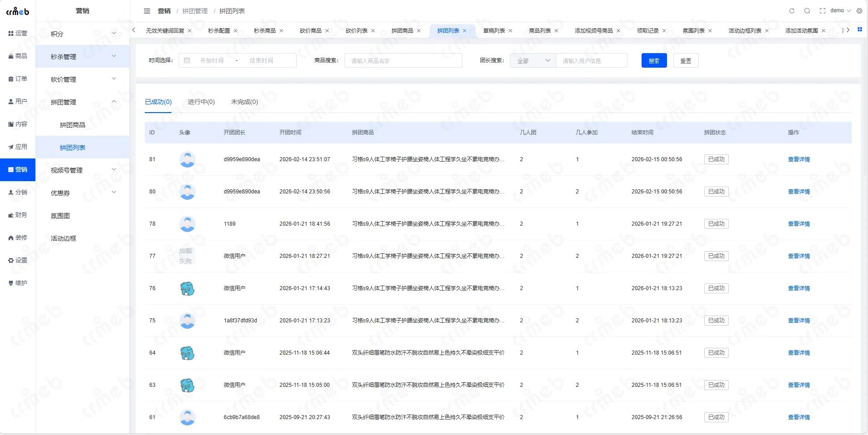This screenshot has height=435, width=868.
Task: Close the 领取记录 tab
Action: click(x=664, y=31)
